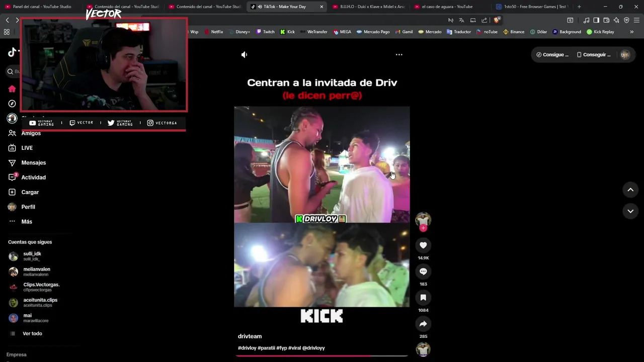This screenshot has height=362, width=644.
Task: Open a new browser tab
Action: pos(579,7)
